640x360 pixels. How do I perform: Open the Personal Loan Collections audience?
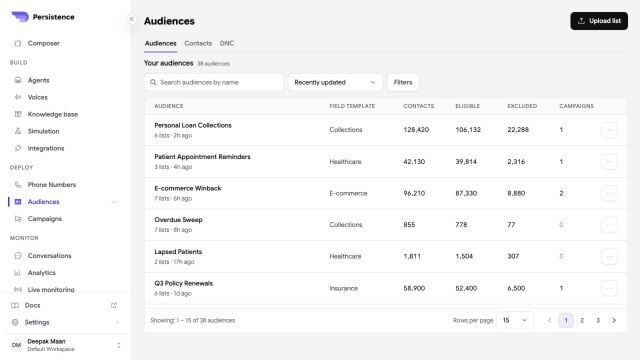point(193,125)
